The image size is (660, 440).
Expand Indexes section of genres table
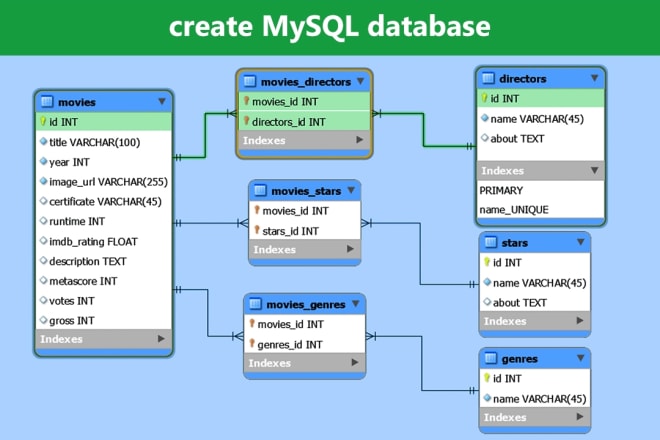580,416
